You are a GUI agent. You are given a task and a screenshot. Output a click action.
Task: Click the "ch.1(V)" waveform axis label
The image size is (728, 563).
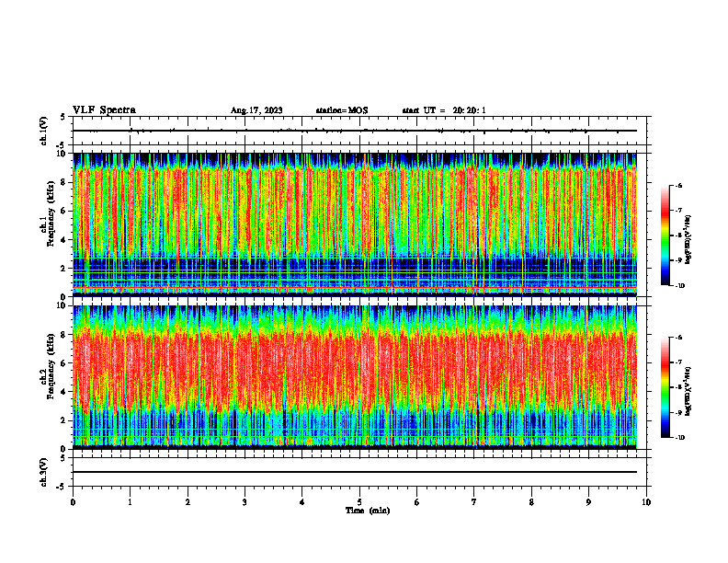[44, 131]
